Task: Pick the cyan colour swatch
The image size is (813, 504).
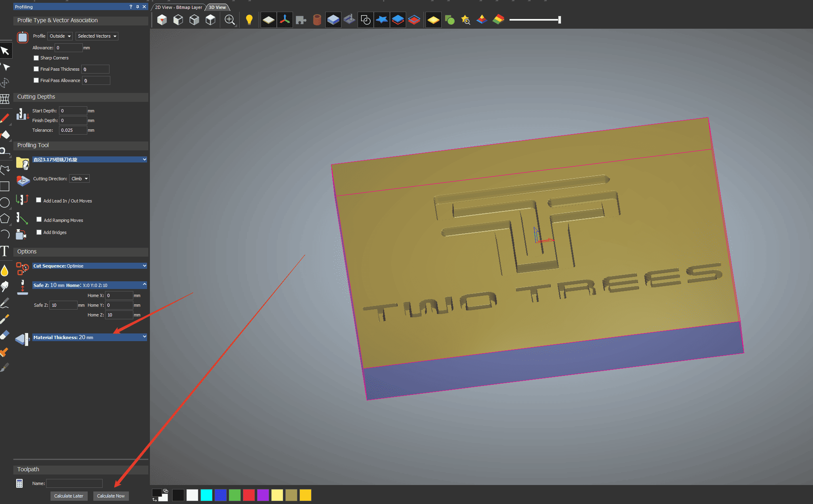Action: point(206,495)
